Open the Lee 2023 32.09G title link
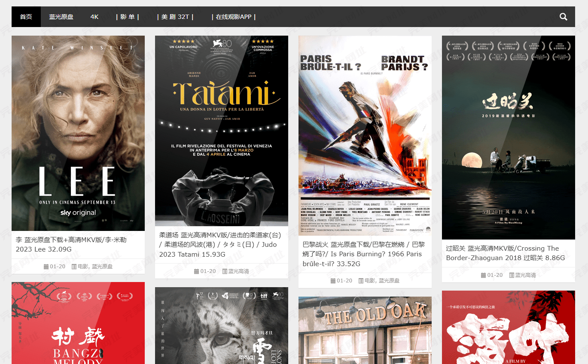This screenshot has height=364, width=588. click(71, 245)
